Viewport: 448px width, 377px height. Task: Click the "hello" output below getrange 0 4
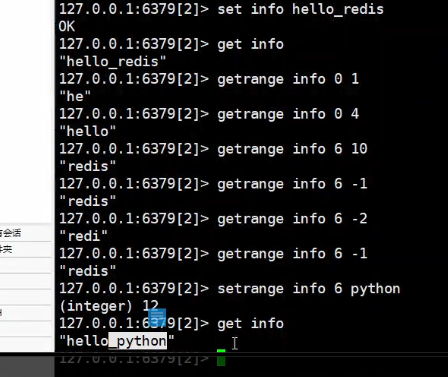click(87, 132)
